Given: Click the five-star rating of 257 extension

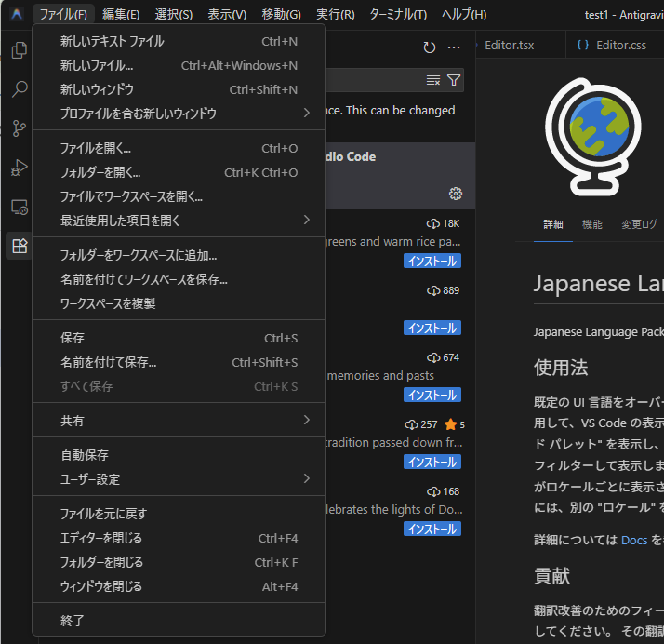Looking at the screenshot, I should pos(455,424).
